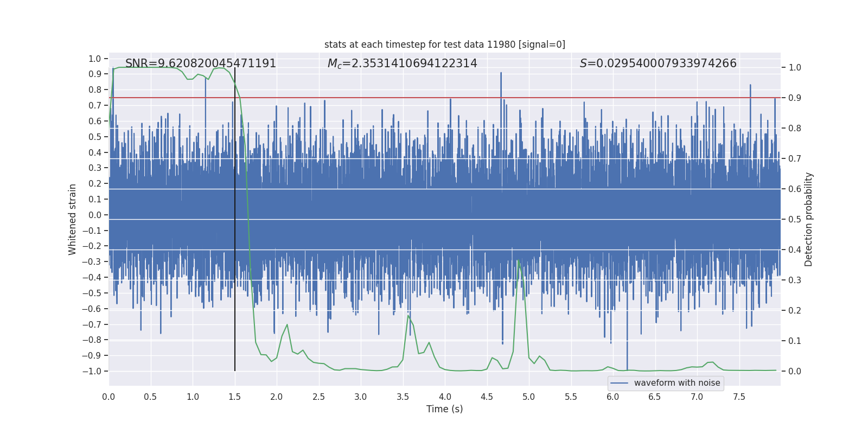
Task: Click the 'Whitened strain' axis label
Action: point(72,219)
